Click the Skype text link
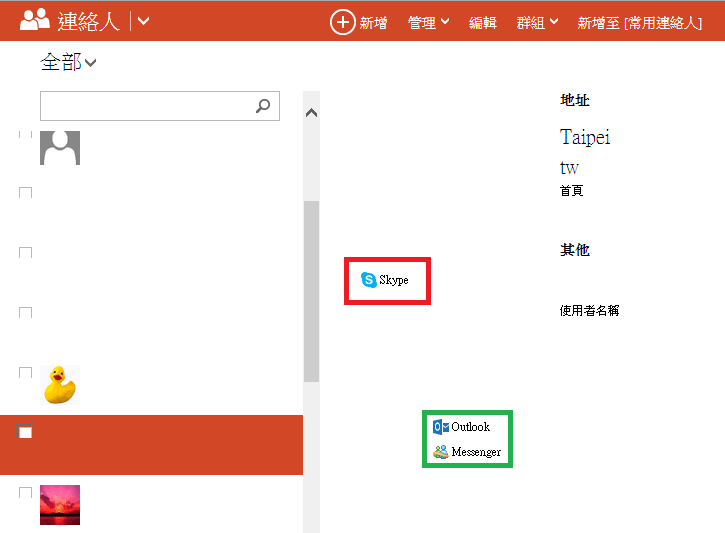 tap(394, 280)
